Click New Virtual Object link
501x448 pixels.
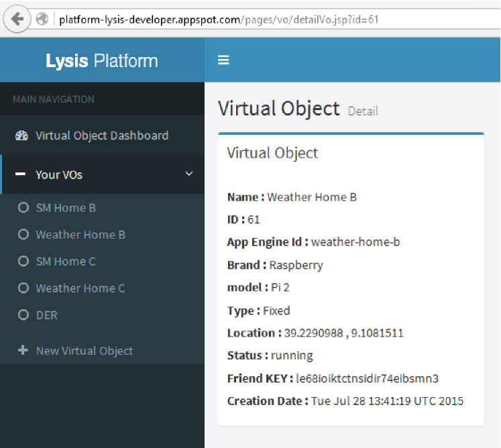[x=85, y=351]
